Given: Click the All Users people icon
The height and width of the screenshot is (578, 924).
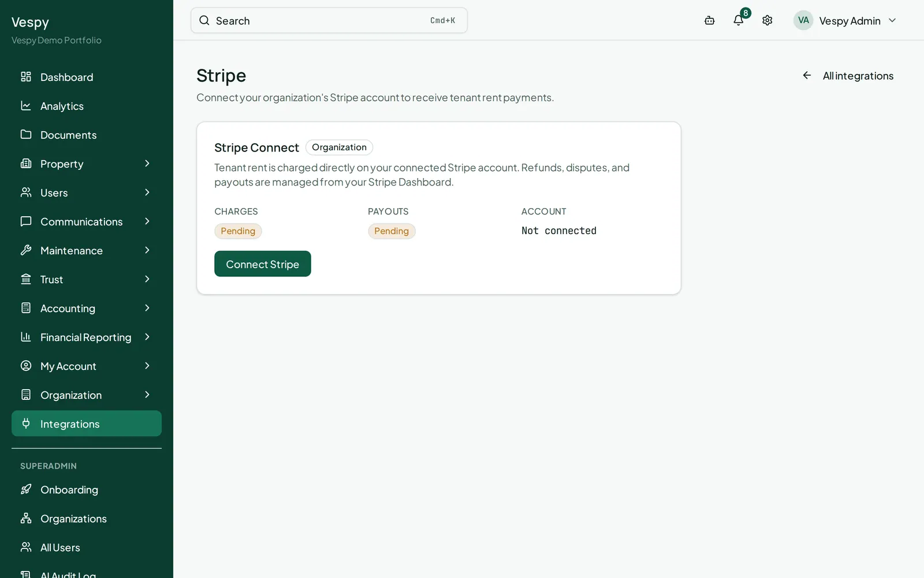Looking at the screenshot, I should point(26,547).
